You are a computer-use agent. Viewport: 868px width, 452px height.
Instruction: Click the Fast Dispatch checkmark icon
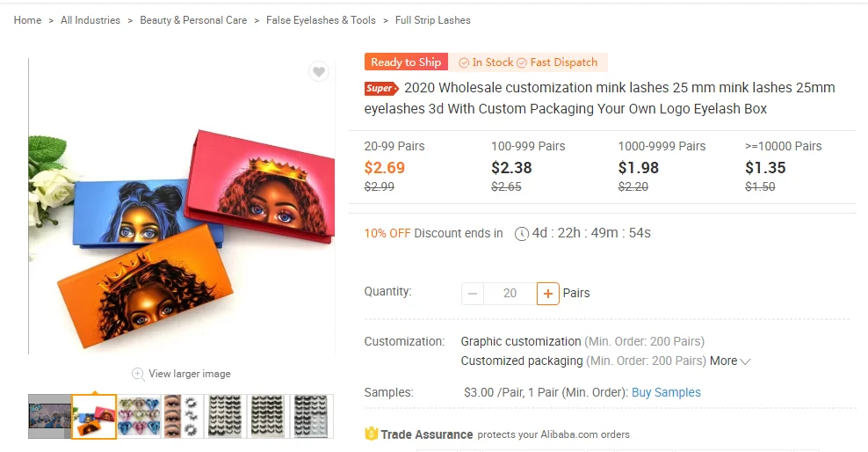[x=522, y=62]
